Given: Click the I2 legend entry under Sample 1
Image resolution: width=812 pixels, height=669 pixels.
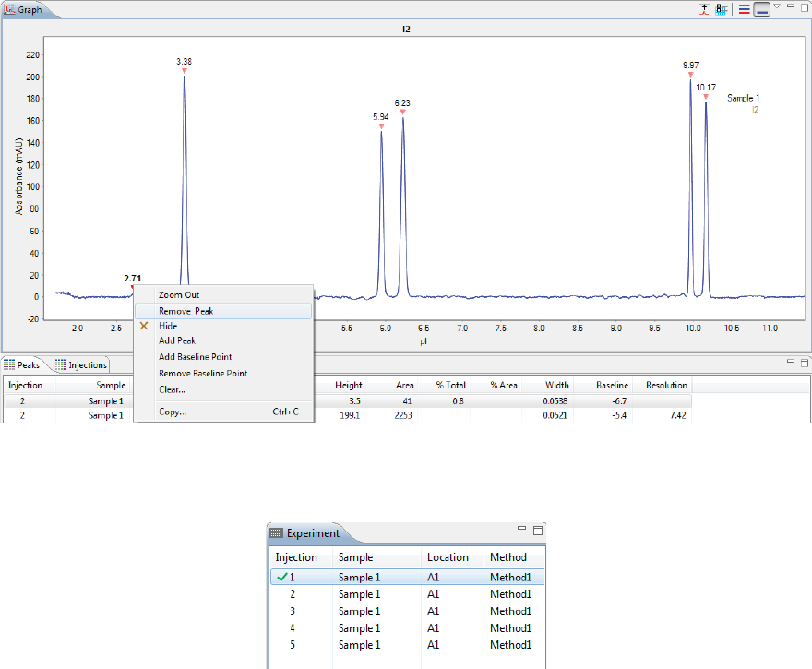Looking at the screenshot, I should pos(755,109).
